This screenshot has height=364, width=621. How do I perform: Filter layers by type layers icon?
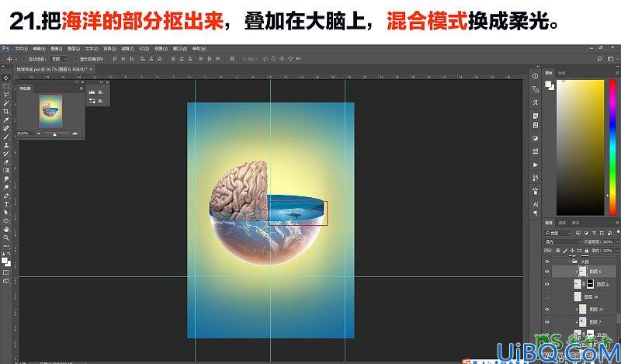coord(594,233)
